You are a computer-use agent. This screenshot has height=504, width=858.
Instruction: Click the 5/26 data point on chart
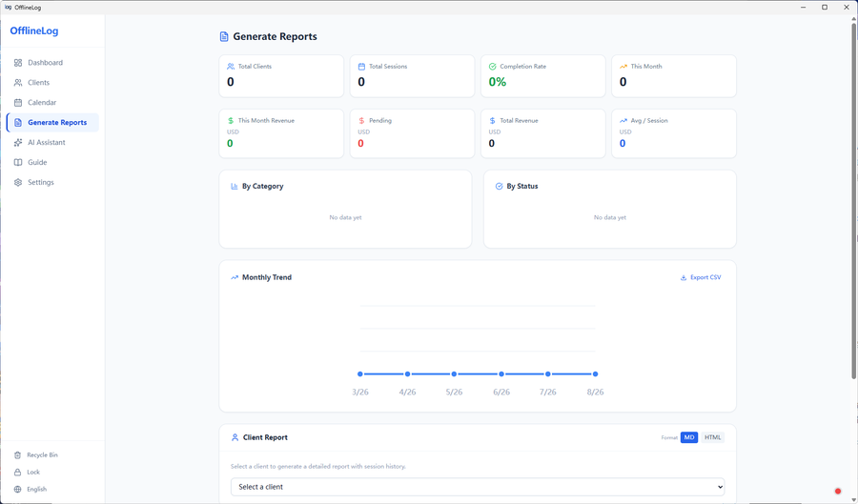pos(454,373)
